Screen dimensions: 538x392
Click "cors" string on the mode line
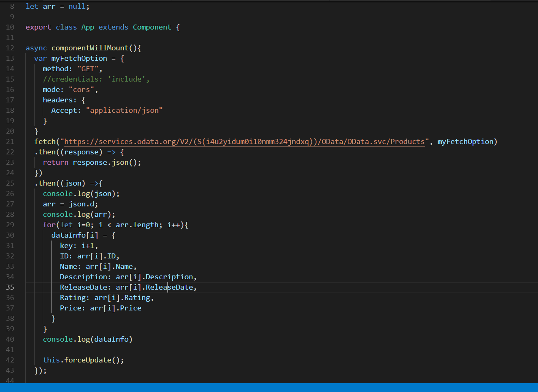(82, 90)
